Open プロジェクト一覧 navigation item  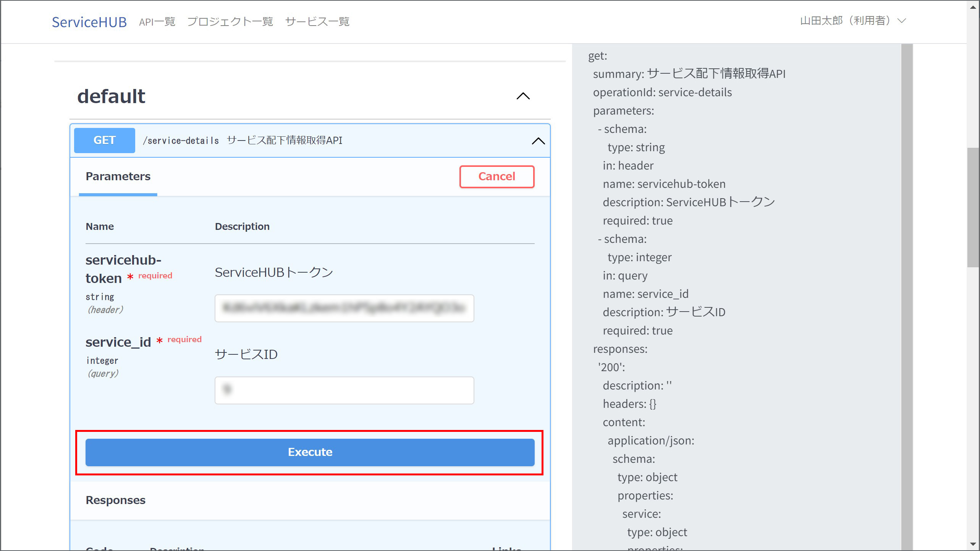230,22
